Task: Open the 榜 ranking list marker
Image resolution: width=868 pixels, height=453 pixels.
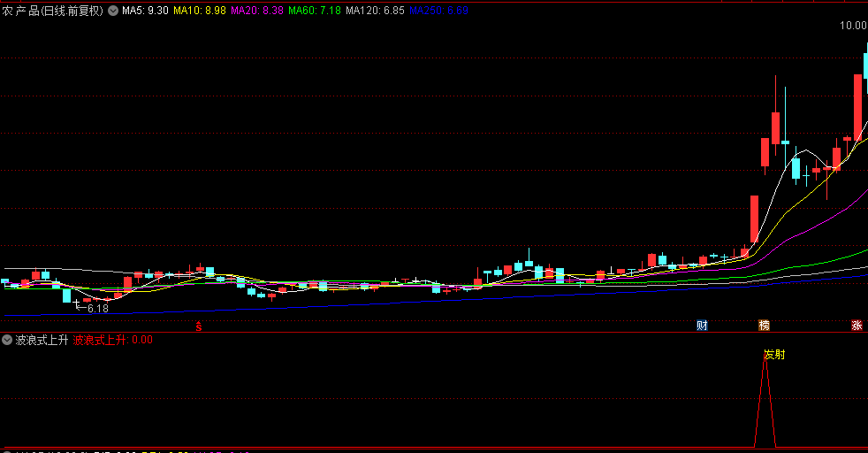Action: point(764,326)
